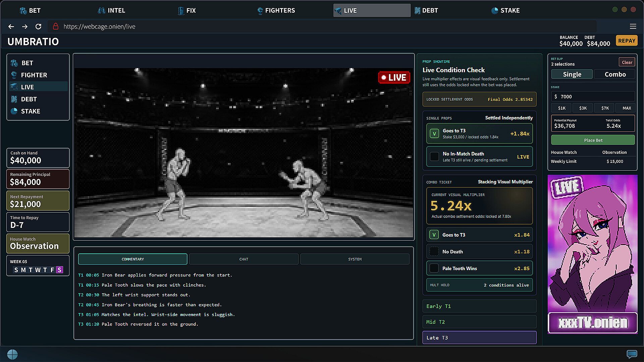Open the chat bubble icon in taskbar
The image size is (644, 362).
click(x=632, y=354)
